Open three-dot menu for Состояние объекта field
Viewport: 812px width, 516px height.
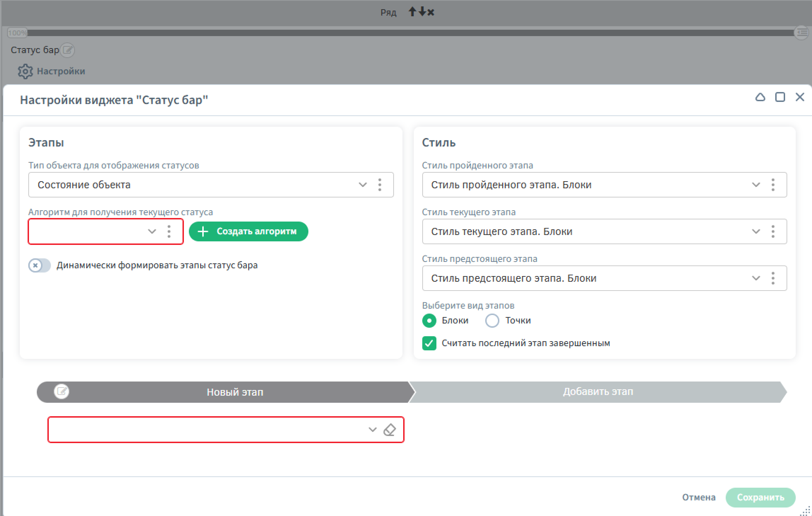[380, 185]
